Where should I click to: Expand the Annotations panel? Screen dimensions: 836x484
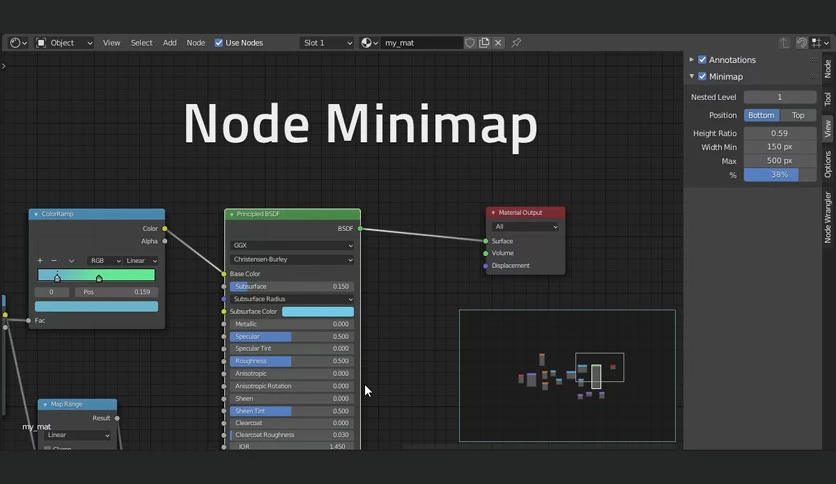click(x=692, y=60)
